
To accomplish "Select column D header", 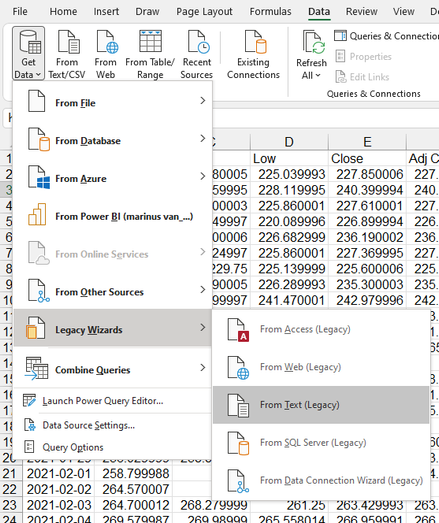I will point(289,142).
